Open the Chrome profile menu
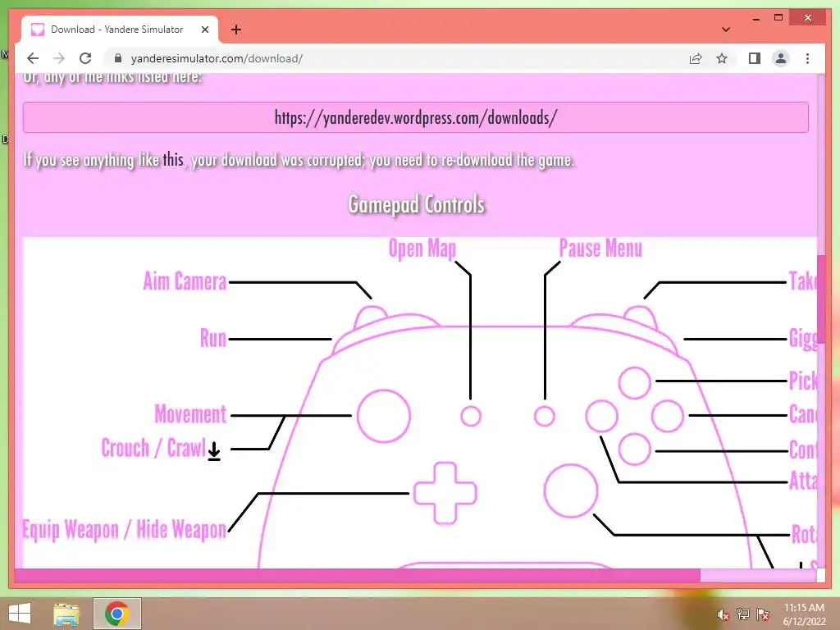 point(781,58)
